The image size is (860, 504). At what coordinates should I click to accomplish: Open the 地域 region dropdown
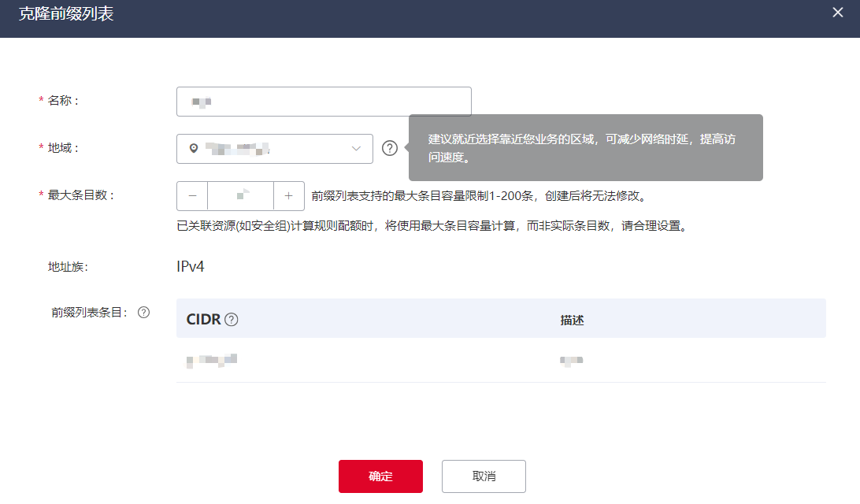[274, 149]
